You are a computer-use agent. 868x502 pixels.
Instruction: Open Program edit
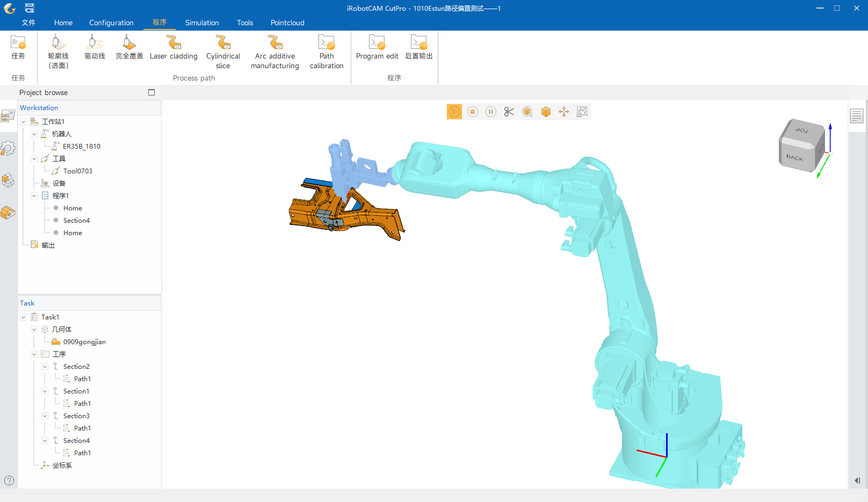(377, 47)
